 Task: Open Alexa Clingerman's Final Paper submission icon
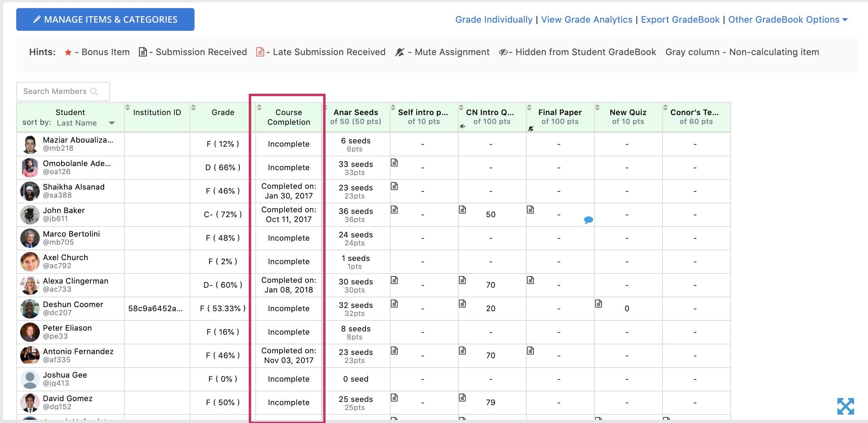coord(530,280)
